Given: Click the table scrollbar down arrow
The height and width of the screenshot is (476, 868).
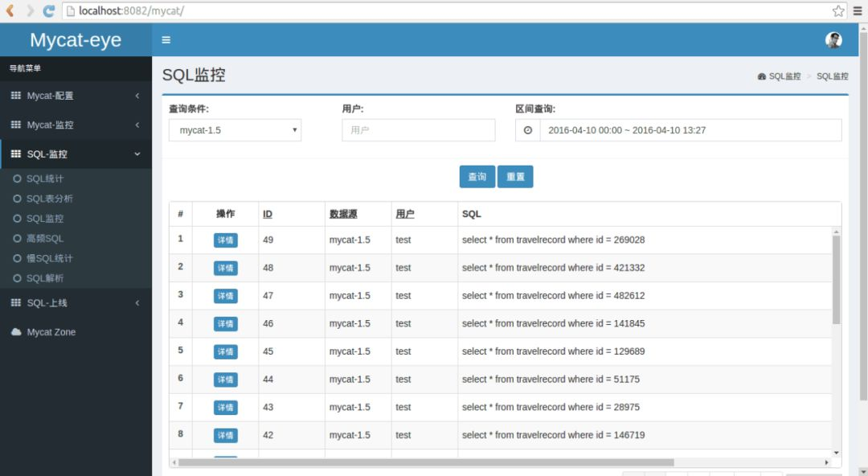Looking at the screenshot, I should click(836, 453).
